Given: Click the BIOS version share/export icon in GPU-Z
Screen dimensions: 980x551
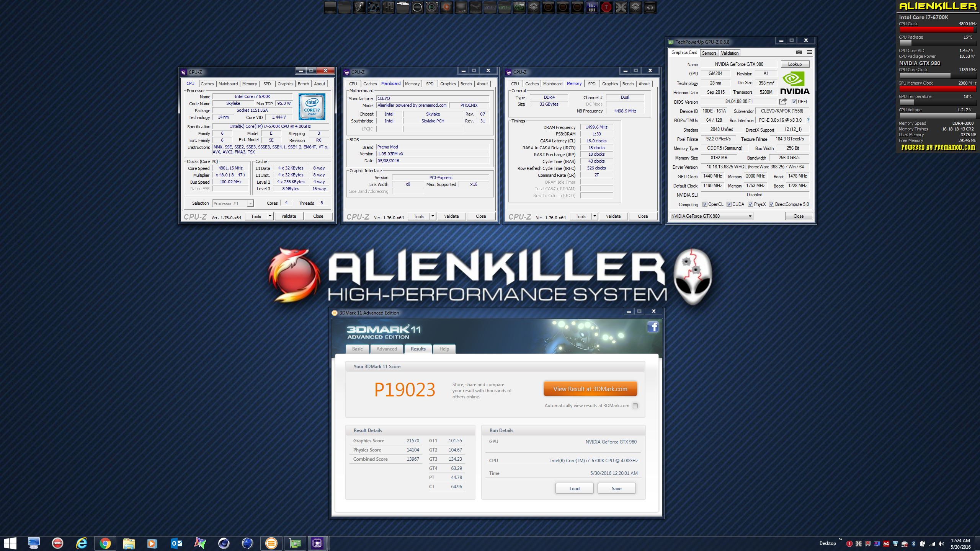Looking at the screenshot, I should [x=783, y=101].
